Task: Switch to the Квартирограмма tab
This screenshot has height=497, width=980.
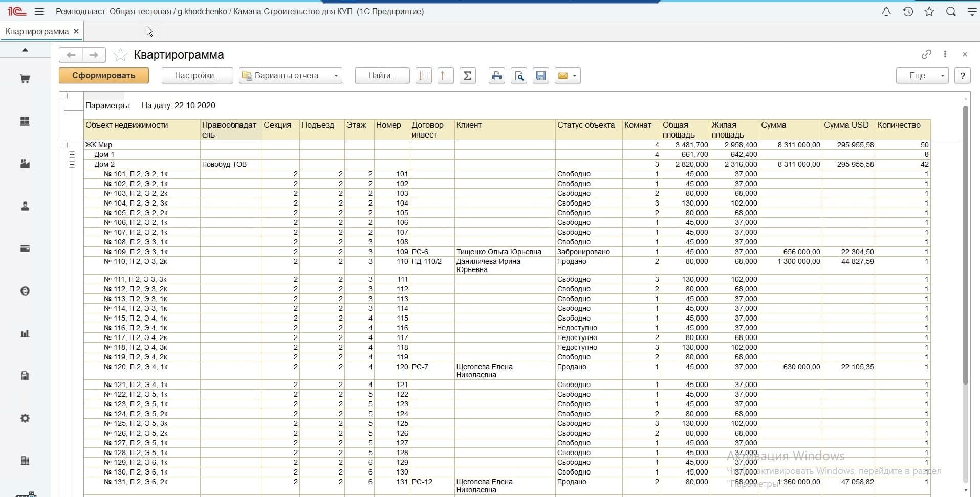Action: tap(37, 31)
